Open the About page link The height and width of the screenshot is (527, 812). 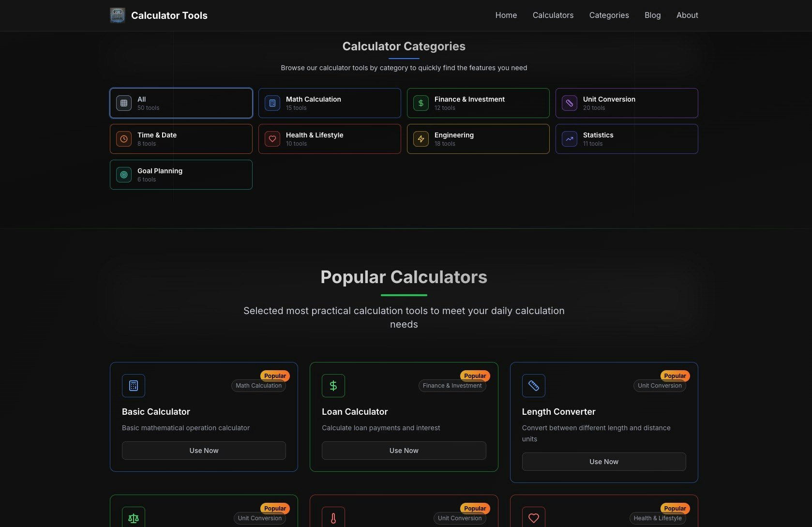687,15
